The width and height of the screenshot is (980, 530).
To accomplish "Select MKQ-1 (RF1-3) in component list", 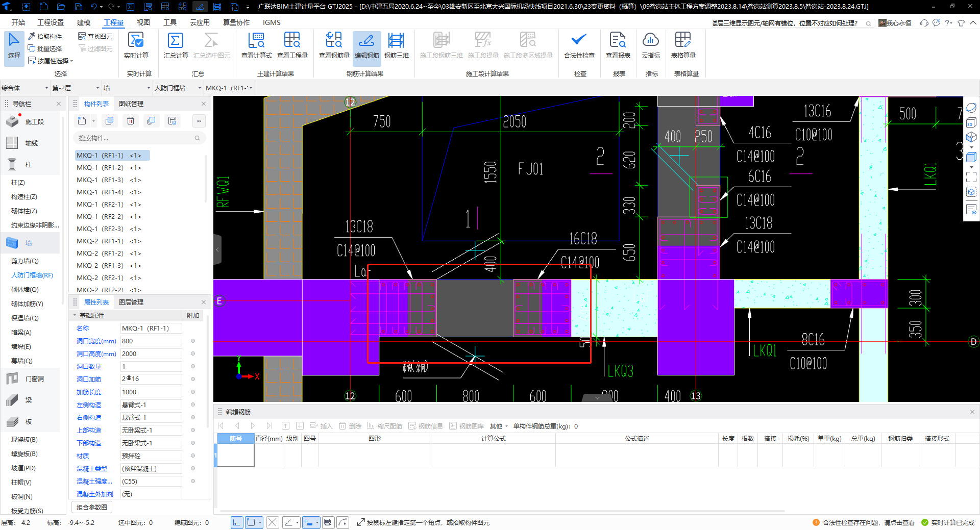I will click(x=109, y=180).
